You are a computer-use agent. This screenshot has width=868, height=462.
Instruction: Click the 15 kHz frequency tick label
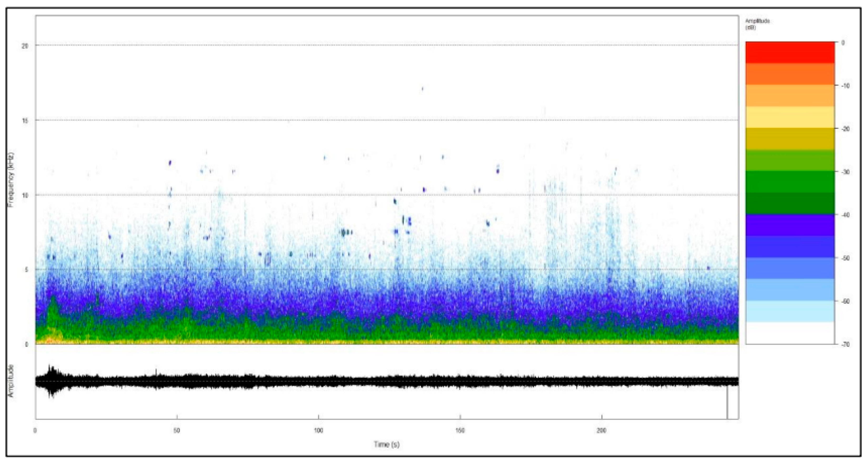(x=25, y=120)
